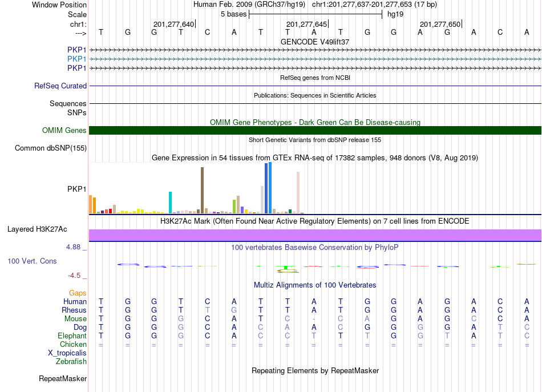The image size is (542, 392).
Task: Click the cyan GTEx expression bar
Action: (x=170, y=203)
